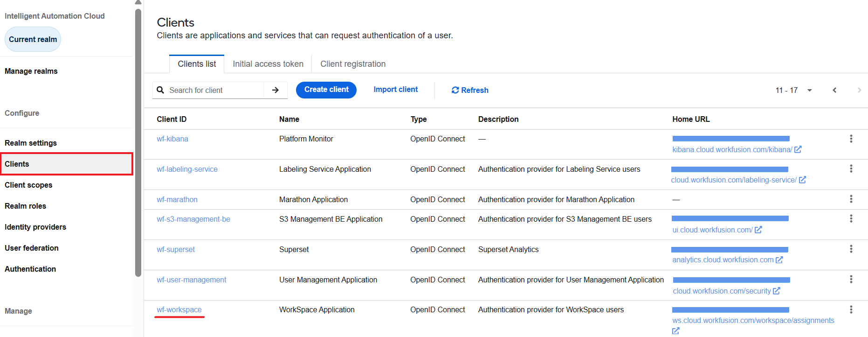
Task: Open ui.cloud.workfusion.com/ home URL
Action: [712, 230]
